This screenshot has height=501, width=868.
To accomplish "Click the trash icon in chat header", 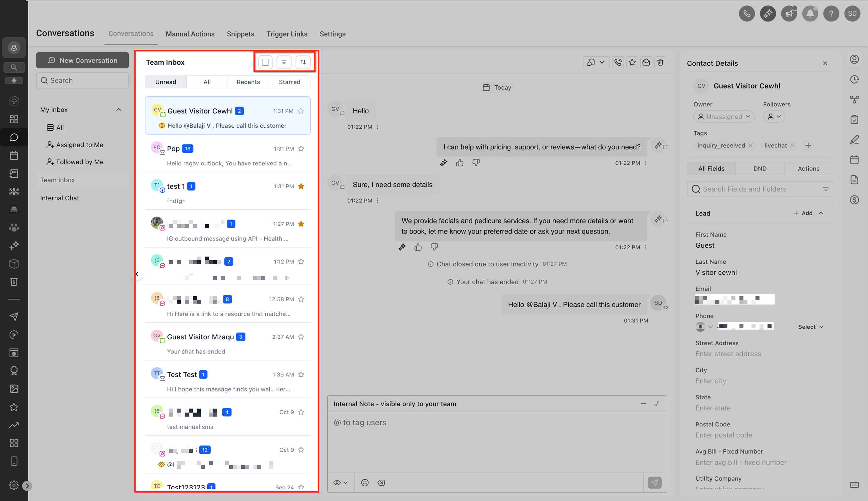I will [660, 62].
